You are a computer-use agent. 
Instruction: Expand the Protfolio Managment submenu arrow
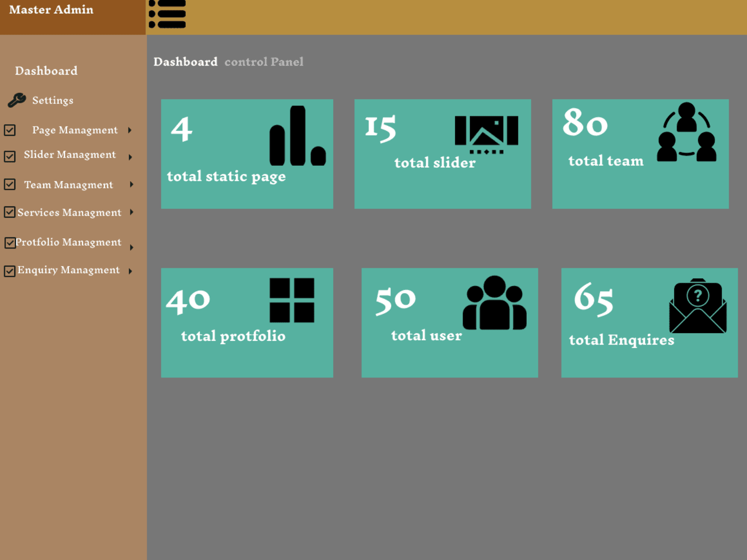(x=131, y=247)
